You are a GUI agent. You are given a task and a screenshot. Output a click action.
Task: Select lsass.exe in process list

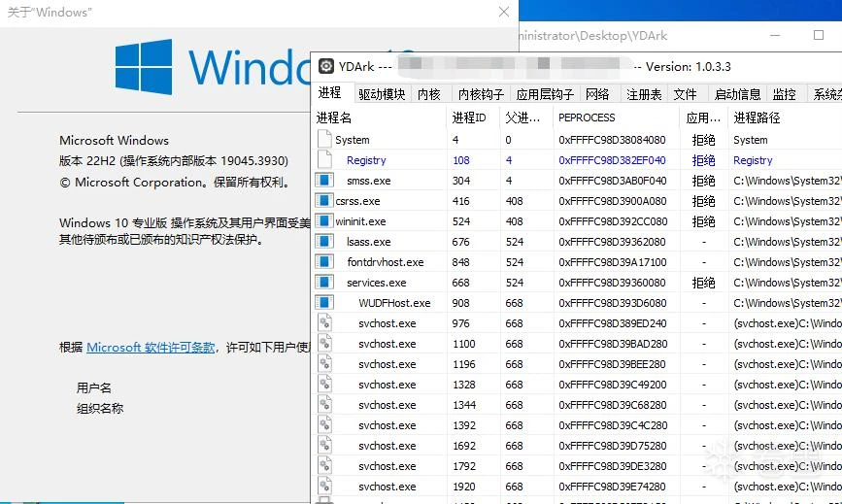pyautogui.click(x=368, y=242)
